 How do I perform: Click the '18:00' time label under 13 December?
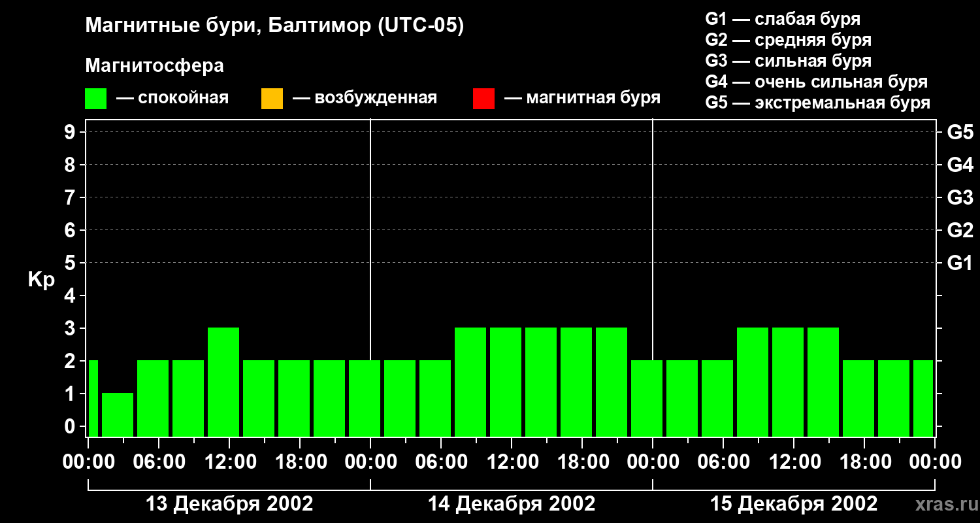(300, 462)
